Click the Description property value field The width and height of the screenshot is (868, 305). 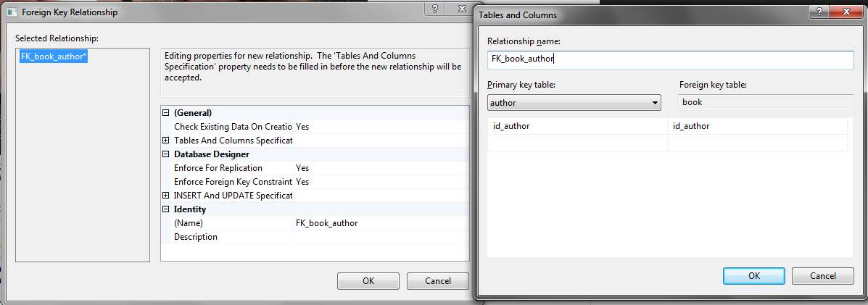(x=381, y=237)
